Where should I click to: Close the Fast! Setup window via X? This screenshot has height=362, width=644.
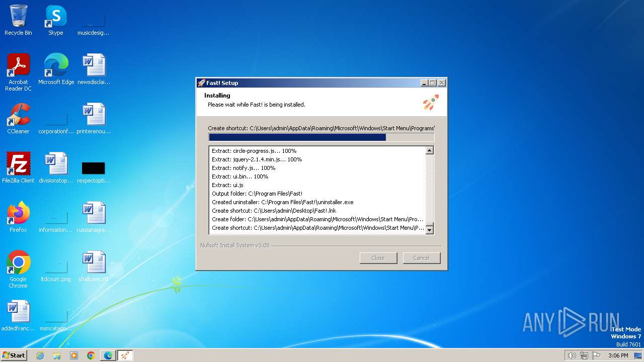pos(441,83)
